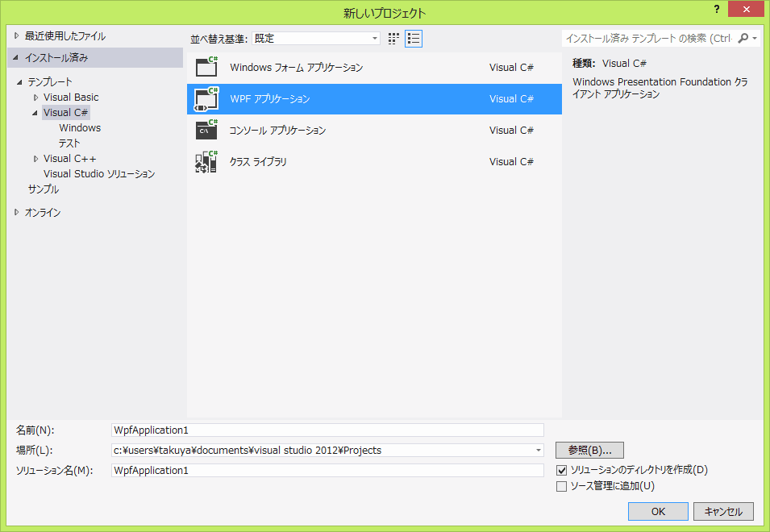
Task: Select the Visual C++ tree label
Action: pyautogui.click(x=69, y=159)
